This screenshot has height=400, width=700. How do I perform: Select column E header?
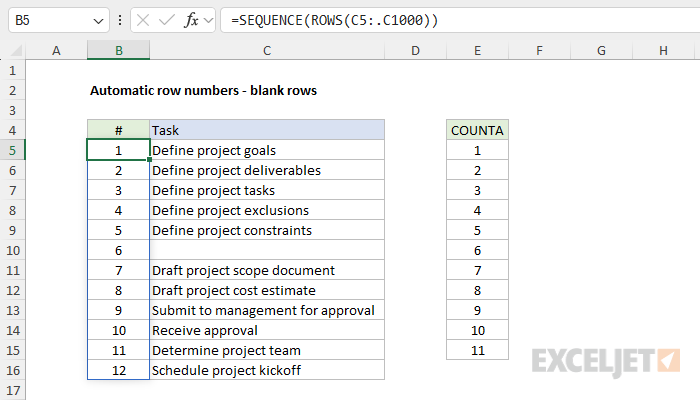tap(477, 50)
